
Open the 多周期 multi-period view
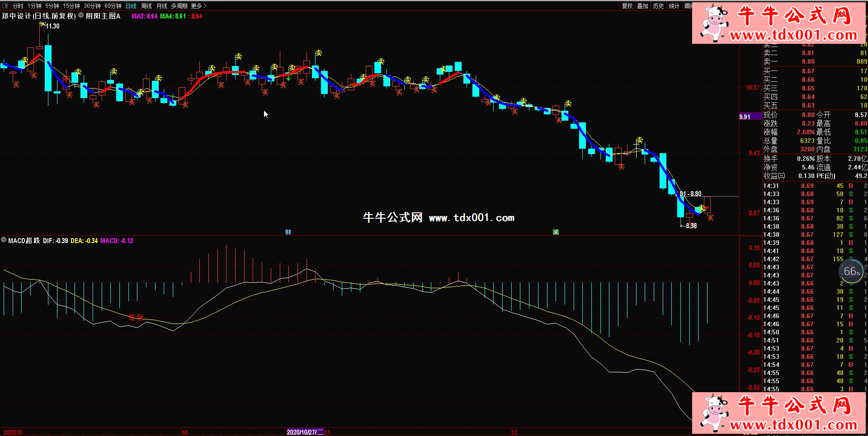(x=179, y=6)
